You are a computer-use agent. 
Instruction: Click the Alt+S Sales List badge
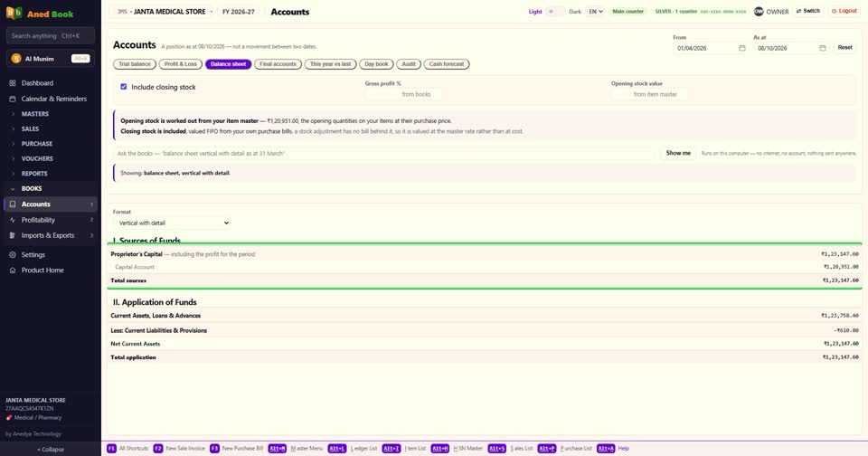(496, 448)
